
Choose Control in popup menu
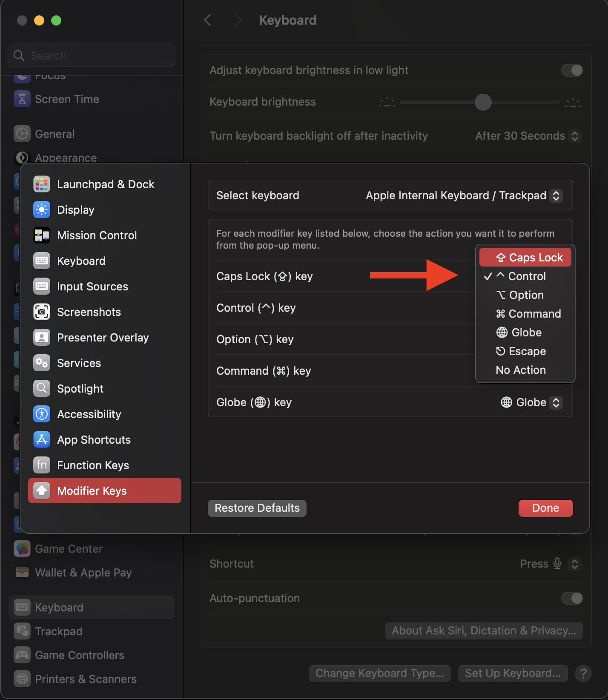(x=525, y=276)
